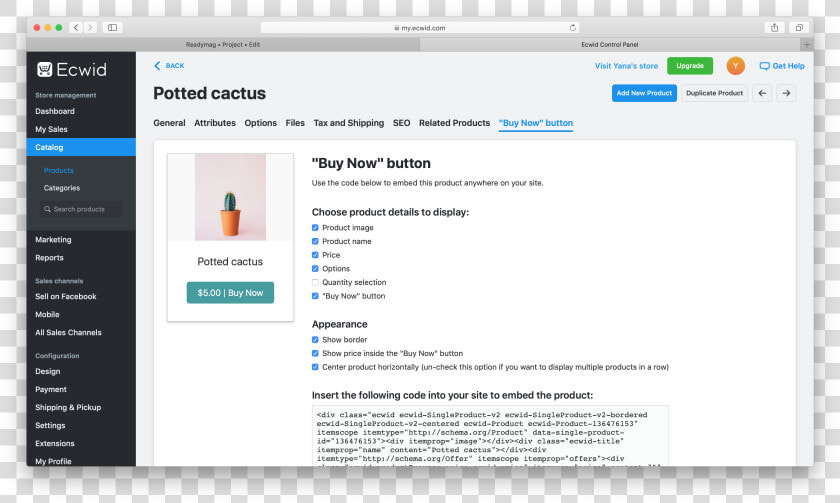Toggle the Options checkbox
The height and width of the screenshot is (503, 840).
pos(315,268)
